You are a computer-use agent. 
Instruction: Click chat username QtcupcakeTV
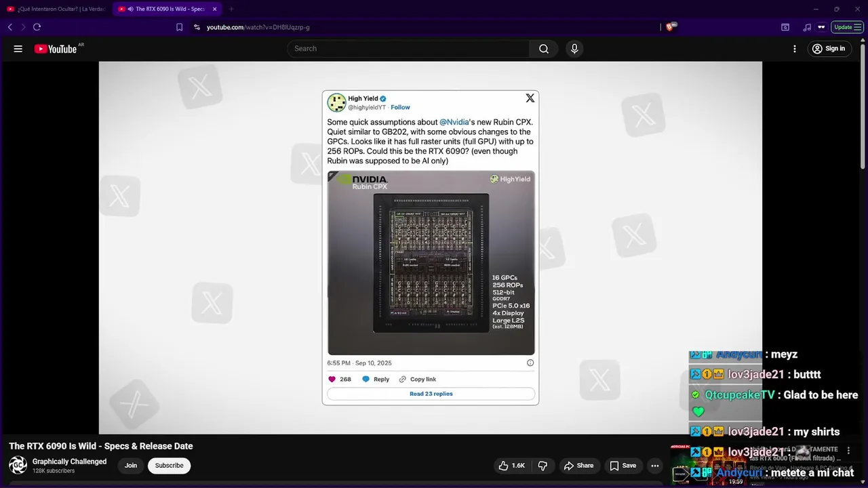(x=739, y=395)
